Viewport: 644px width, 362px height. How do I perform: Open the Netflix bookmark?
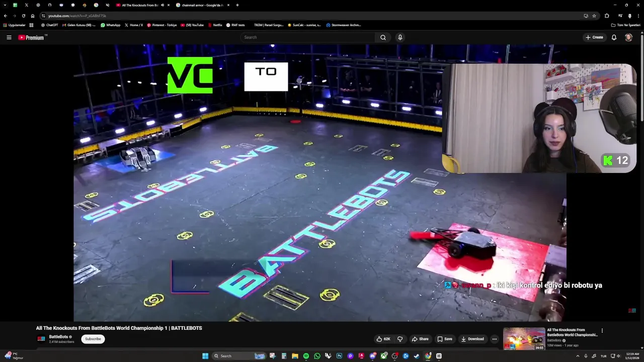click(215, 25)
